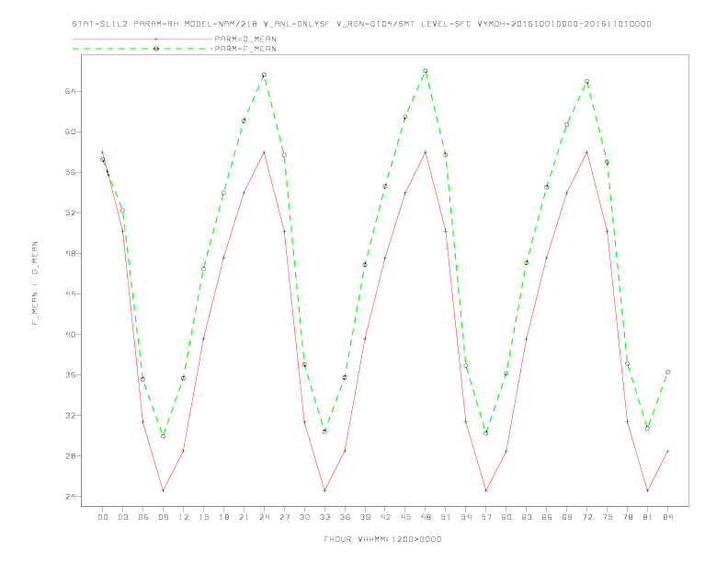Viewport: 728px width, 563px height.
Task: Click x-axis forecast hour label 54
Action: [x=466, y=517]
